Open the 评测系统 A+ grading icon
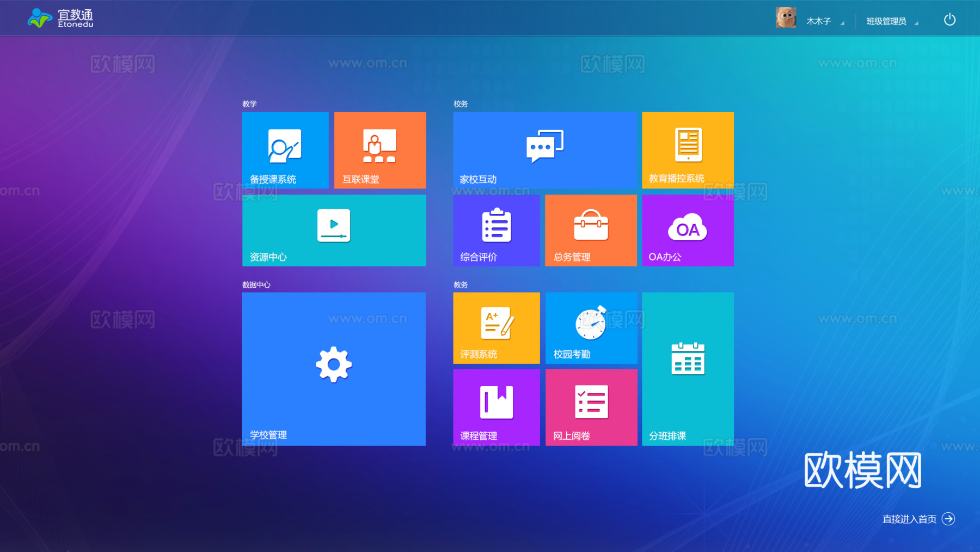 [x=497, y=323]
